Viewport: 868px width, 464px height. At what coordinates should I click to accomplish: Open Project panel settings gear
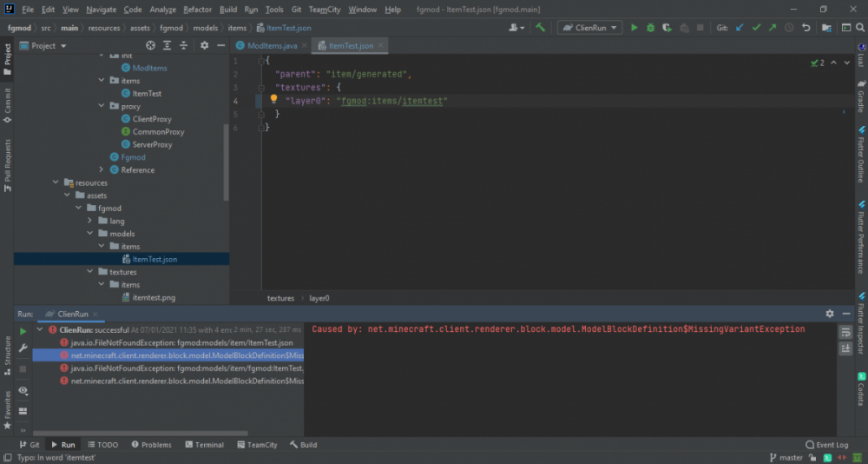pyautogui.click(x=204, y=45)
